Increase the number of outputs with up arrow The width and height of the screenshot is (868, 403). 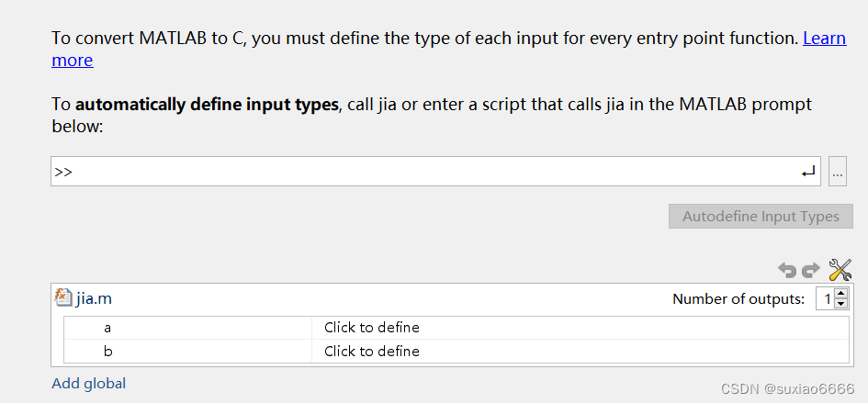841,294
